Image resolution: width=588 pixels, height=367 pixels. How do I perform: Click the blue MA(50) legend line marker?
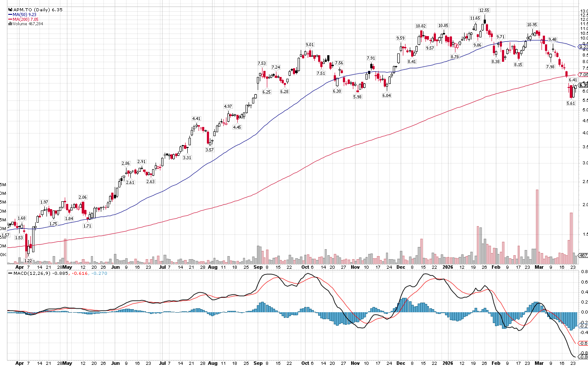(10, 14)
